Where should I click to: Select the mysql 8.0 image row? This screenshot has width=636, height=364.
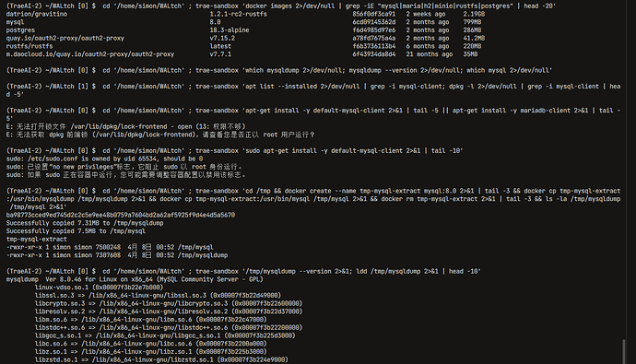click(x=243, y=22)
